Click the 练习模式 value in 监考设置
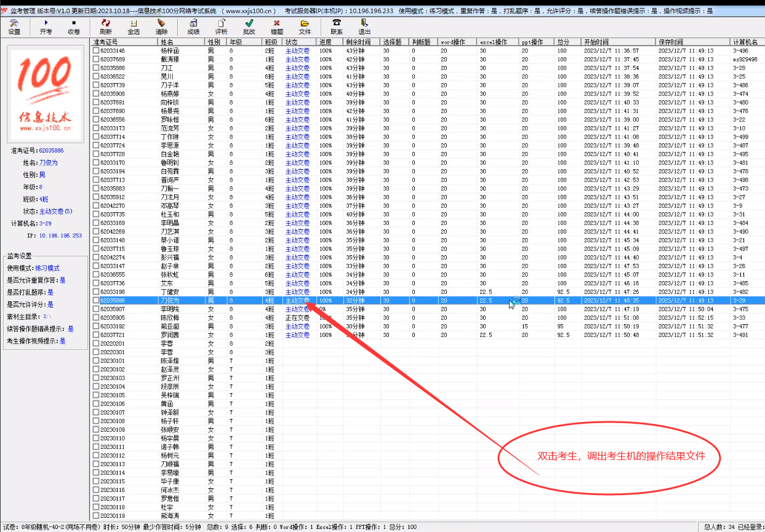Viewport: 765px width, 532px height. [47, 269]
